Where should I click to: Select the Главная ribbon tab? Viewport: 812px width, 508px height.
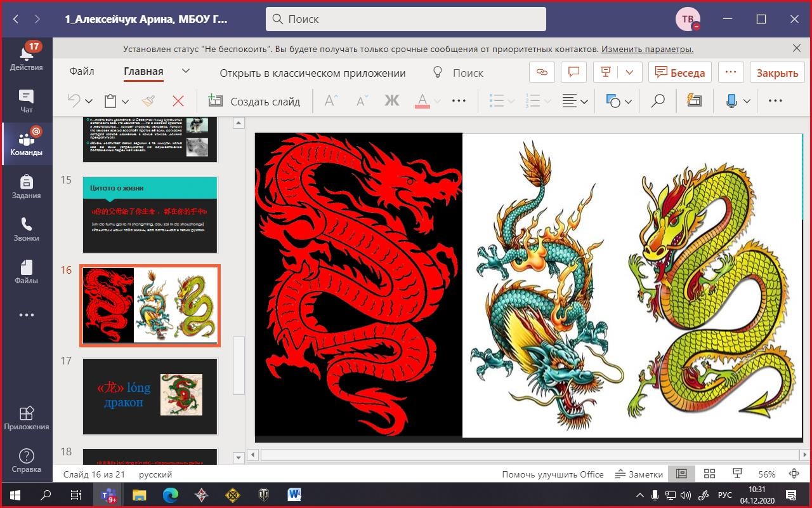(143, 72)
